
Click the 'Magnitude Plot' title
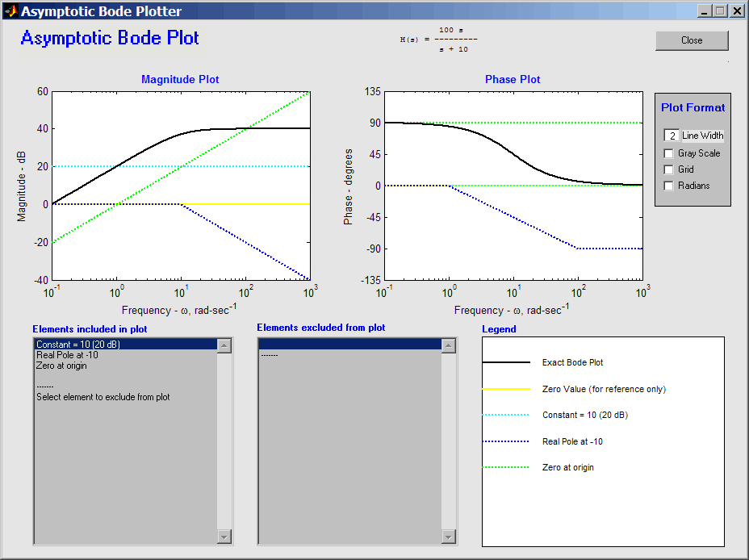tap(180, 79)
